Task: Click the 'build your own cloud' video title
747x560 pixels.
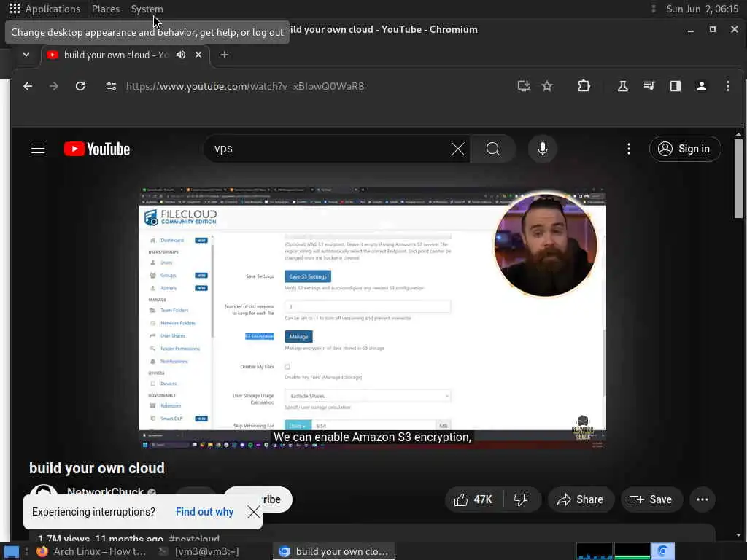Action: [x=97, y=468]
